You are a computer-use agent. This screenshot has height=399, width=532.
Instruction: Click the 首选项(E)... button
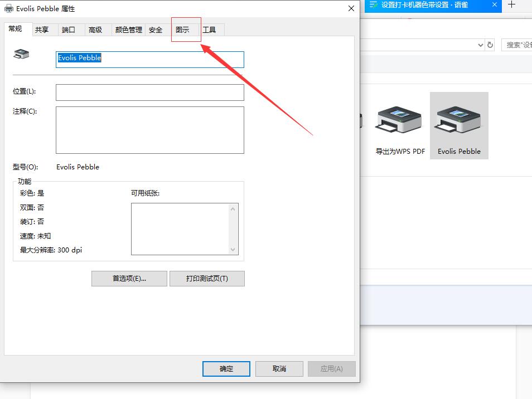coord(129,279)
